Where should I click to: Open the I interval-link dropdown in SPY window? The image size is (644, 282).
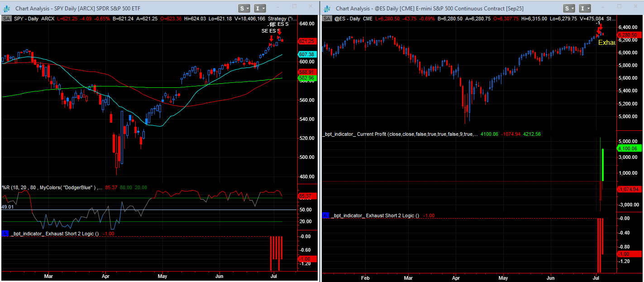tap(260, 8)
